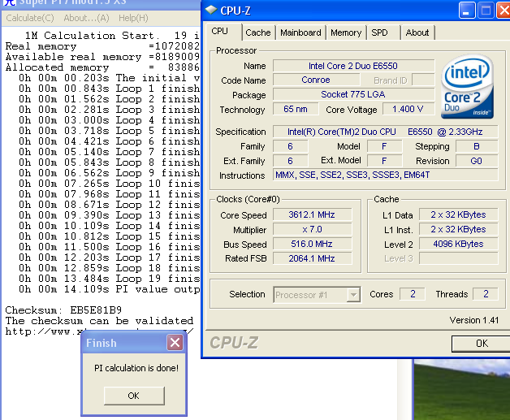Click the Version 1.41 label

474,320
